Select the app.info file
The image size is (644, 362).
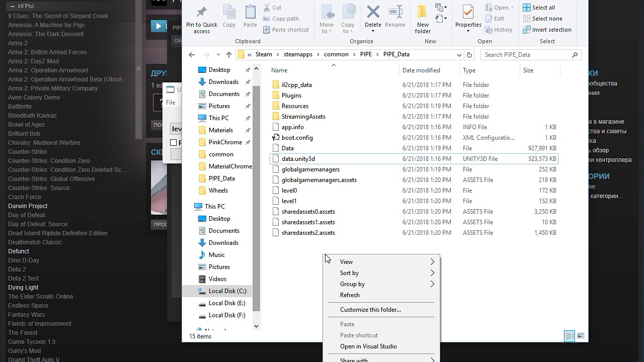tap(292, 127)
